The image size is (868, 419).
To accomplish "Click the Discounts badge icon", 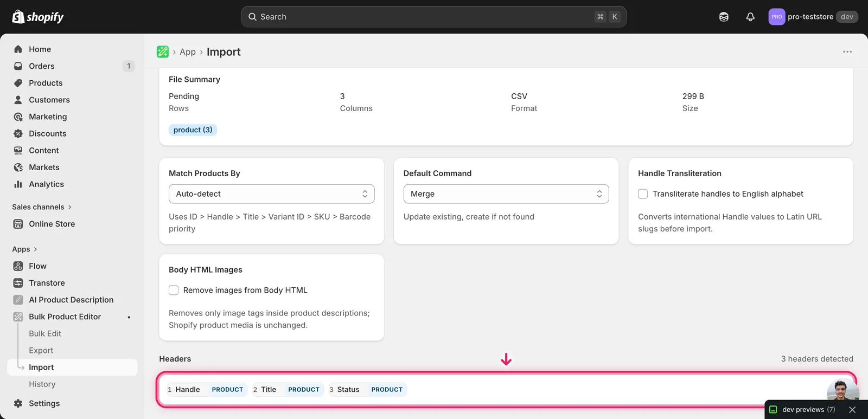I will 18,133.
